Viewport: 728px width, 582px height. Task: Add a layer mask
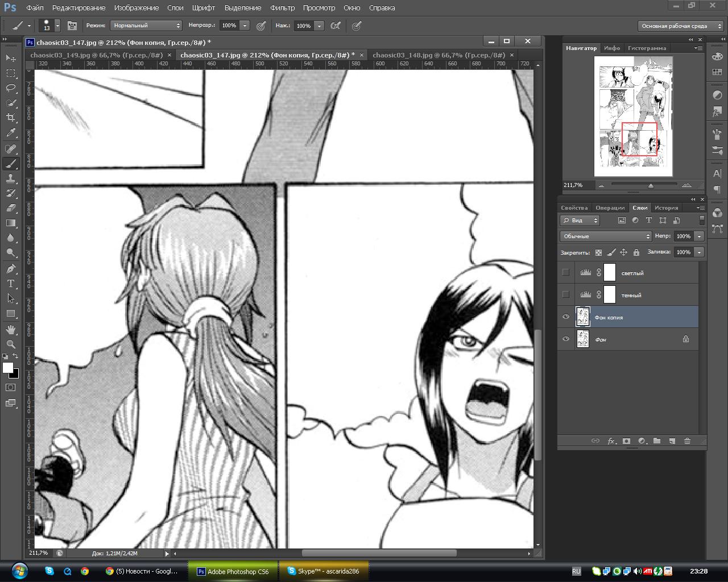point(626,440)
